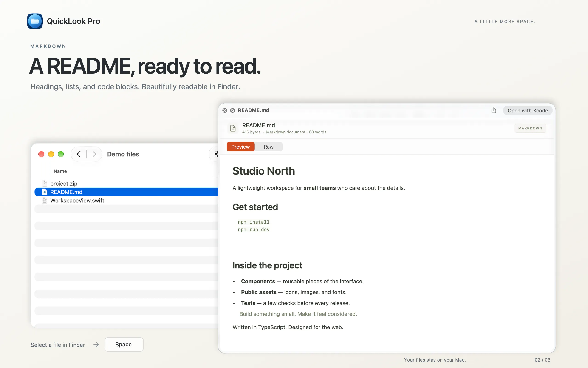Click the Space key button
The height and width of the screenshot is (368, 588).
[x=124, y=344]
